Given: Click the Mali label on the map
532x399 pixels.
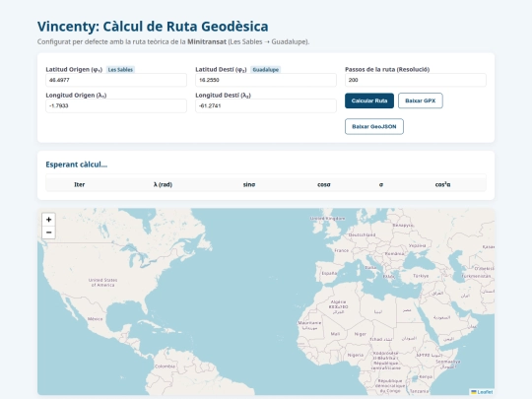Looking at the screenshot, I should [x=335, y=334].
